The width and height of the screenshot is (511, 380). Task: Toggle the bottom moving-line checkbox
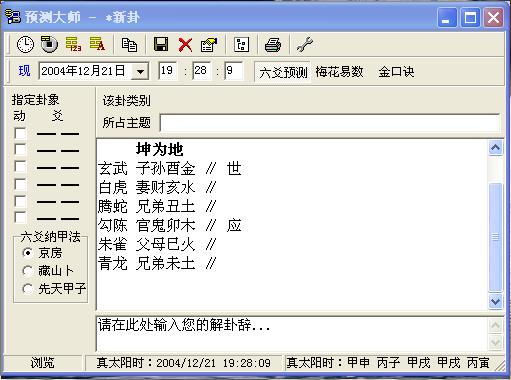tap(20, 218)
